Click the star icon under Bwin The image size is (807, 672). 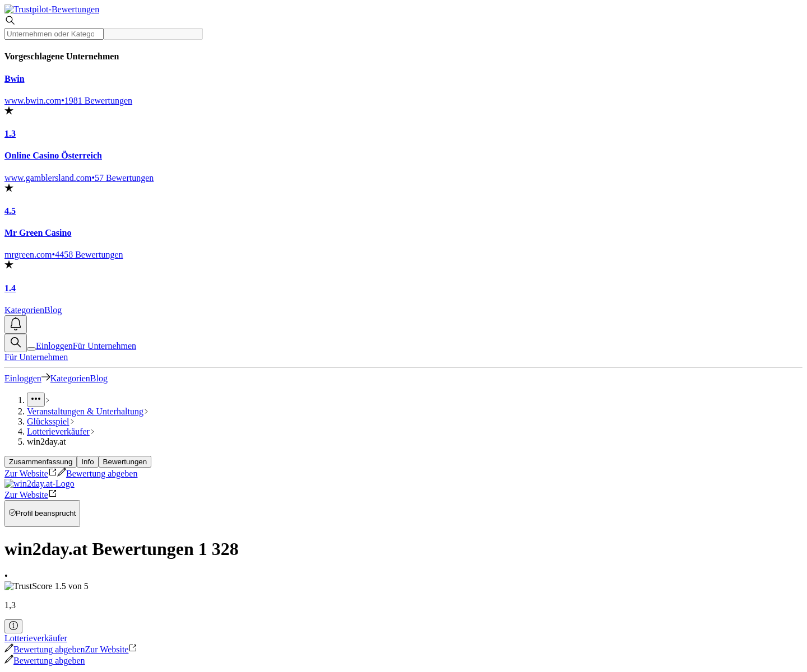pos(9,111)
